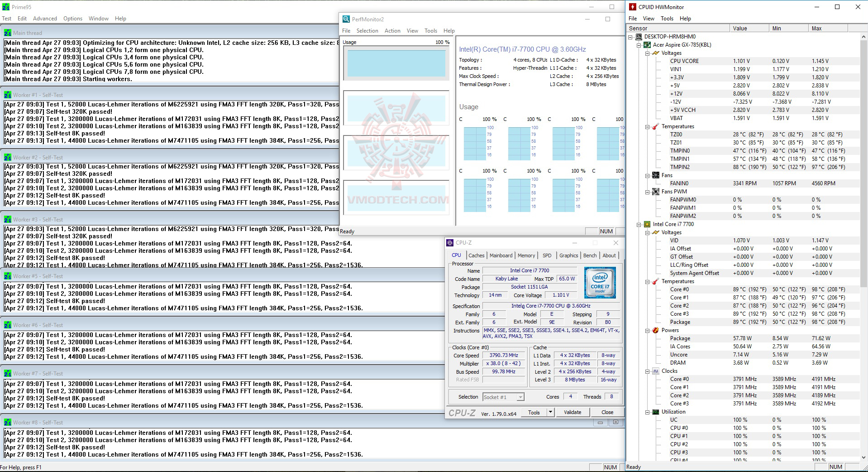Select the first usage graph thumbnail in PerfMonitor2

[396, 63]
